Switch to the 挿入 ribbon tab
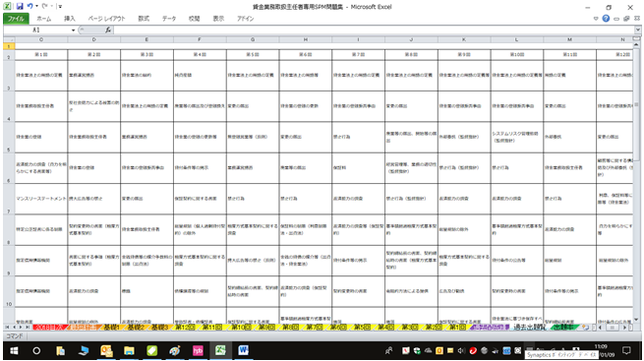The height and width of the screenshot is (361, 644). point(70,19)
